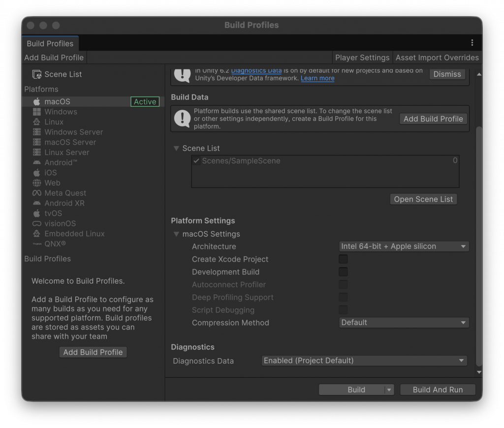Toggle Script Debugging checkbox
Screen dimensions: 504x428
(x=343, y=310)
